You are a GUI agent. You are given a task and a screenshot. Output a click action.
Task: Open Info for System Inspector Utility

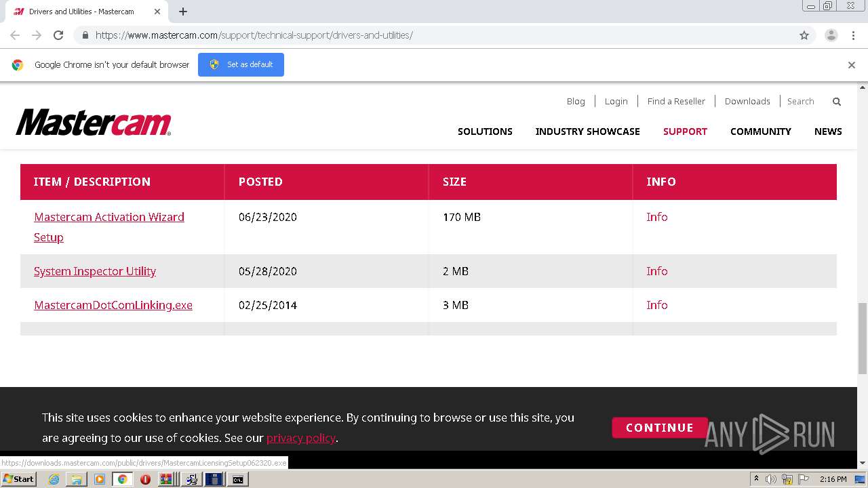tap(657, 271)
